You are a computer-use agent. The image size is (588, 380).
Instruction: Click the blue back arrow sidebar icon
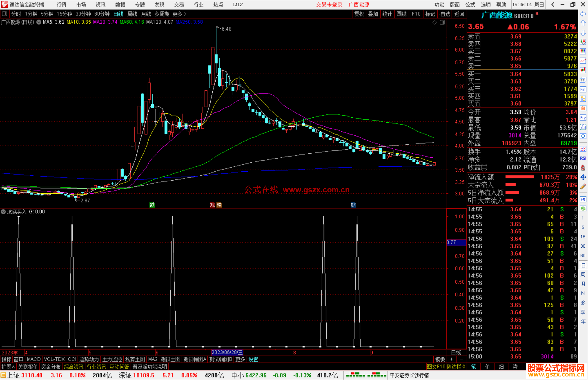point(583,14)
